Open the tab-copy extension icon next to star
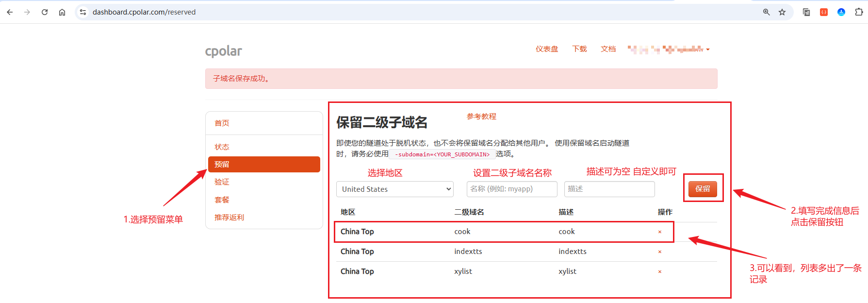The height and width of the screenshot is (303, 868). (806, 12)
